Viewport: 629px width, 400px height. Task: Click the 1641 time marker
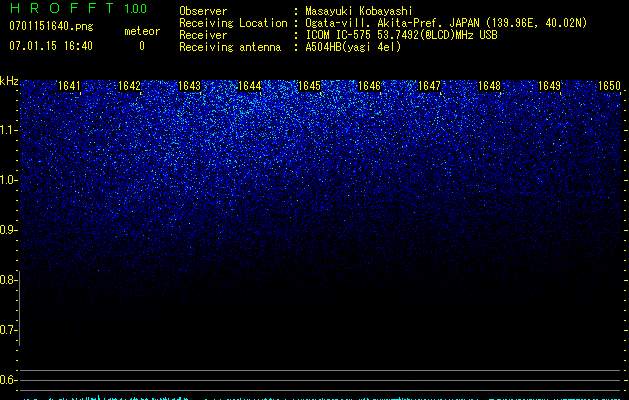(69, 86)
